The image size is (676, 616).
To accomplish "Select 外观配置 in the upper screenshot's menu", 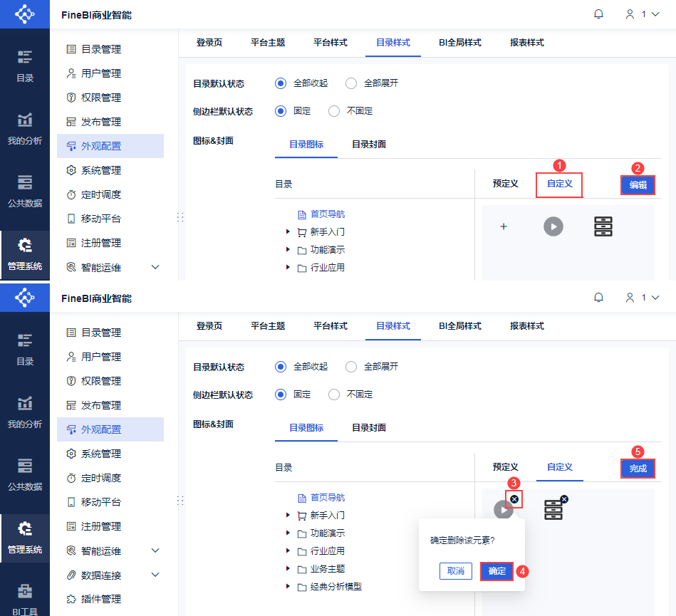I will pyautogui.click(x=110, y=146).
